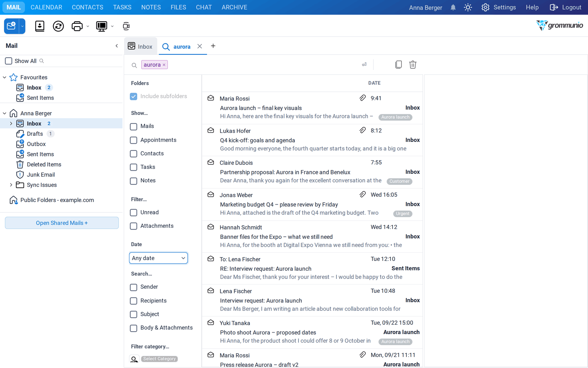Collapse the Favourites tree section
The image size is (588, 368).
click(x=4, y=77)
